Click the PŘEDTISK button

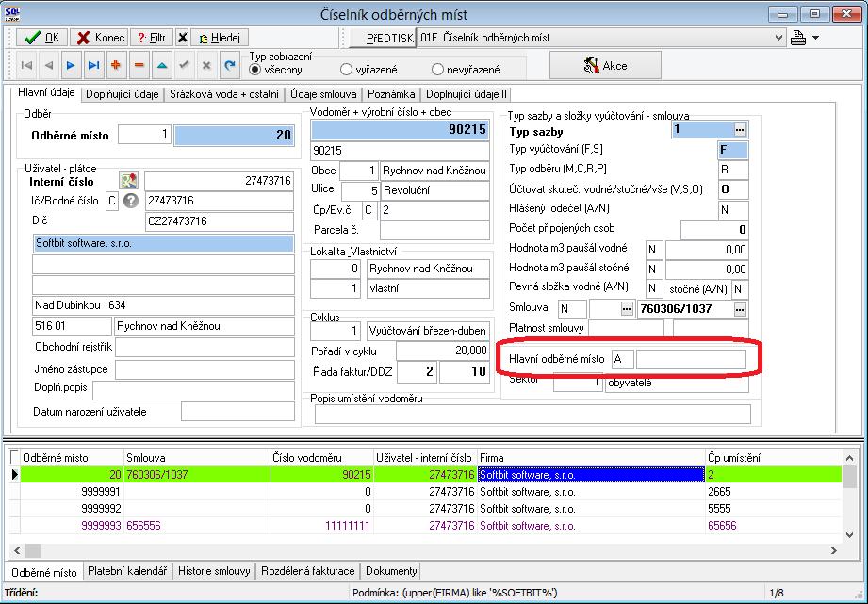(x=383, y=39)
